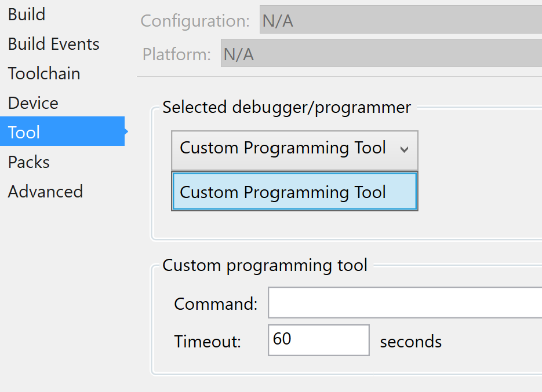
Task: Click the seconds unit label
Action: point(410,342)
